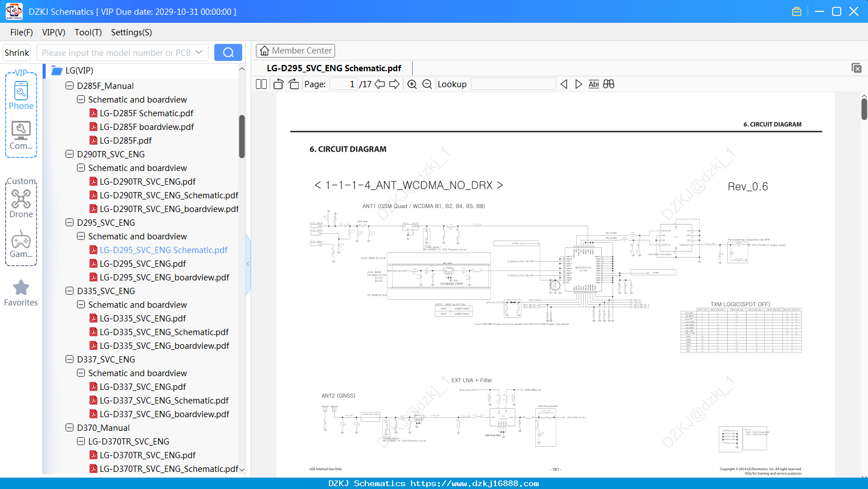Screen dimensions: 868x489
Task: Collapse the D295_SVC_ENG node
Action: point(70,222)
